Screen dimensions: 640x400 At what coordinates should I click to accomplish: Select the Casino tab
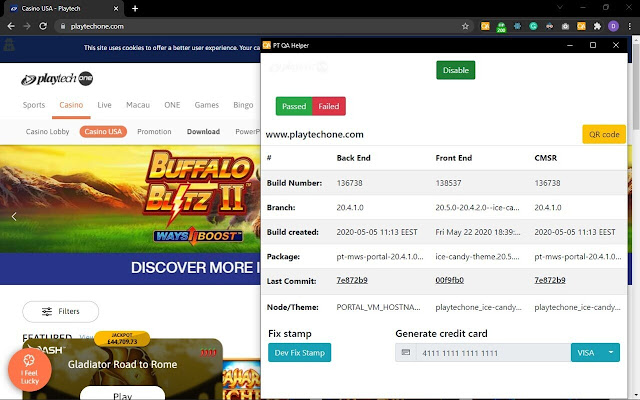[71, 105]
